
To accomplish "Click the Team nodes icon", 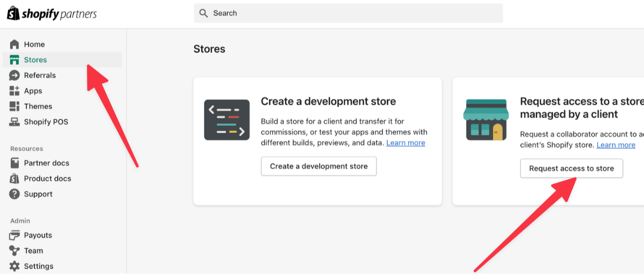I will point(14,251).
